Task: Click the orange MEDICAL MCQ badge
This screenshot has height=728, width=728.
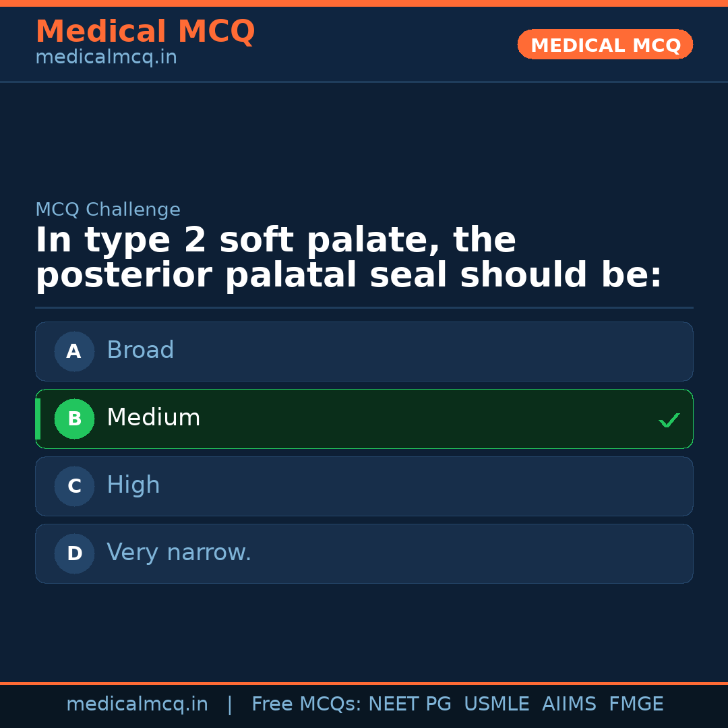Action: click(x=605, y=45)
